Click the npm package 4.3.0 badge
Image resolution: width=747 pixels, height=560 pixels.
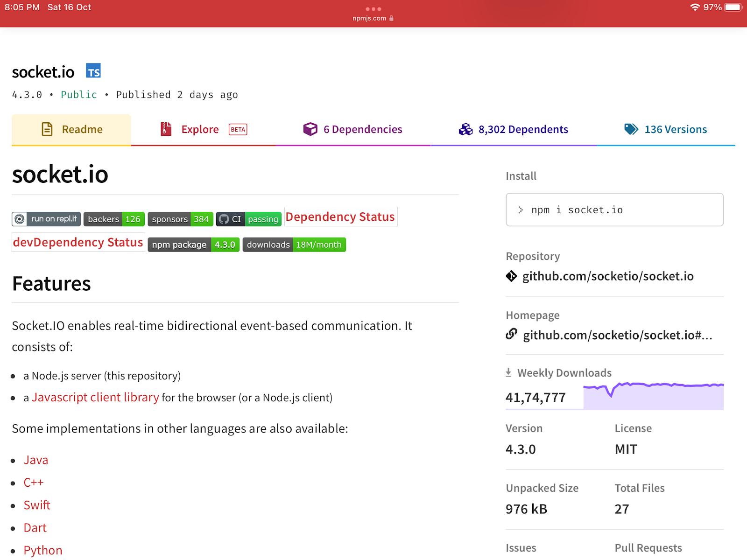pos(194,245)
